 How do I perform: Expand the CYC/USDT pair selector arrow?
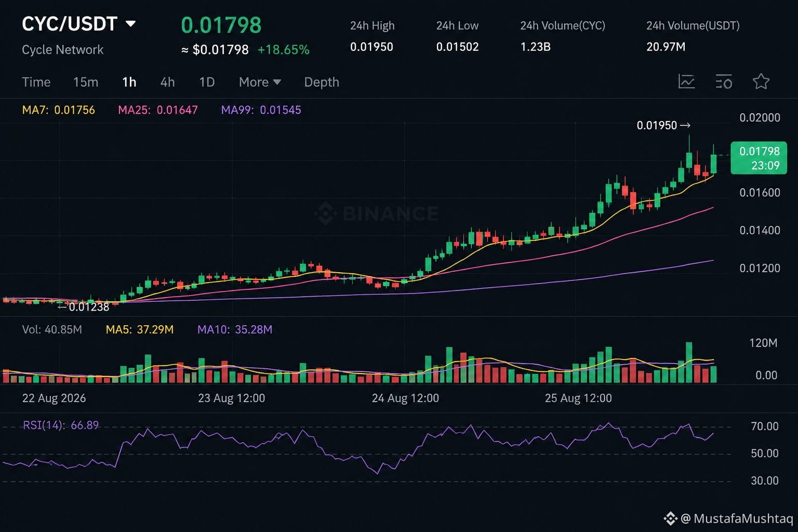(131, 24)
